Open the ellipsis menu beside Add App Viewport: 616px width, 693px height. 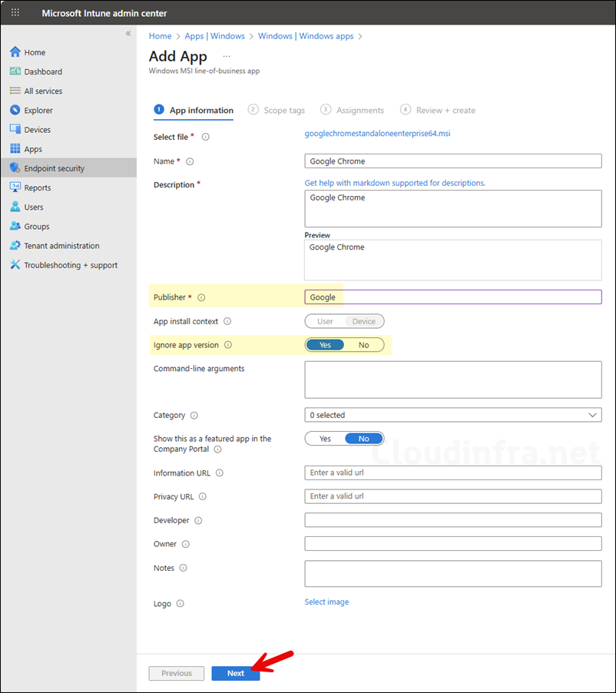point(227,57)
